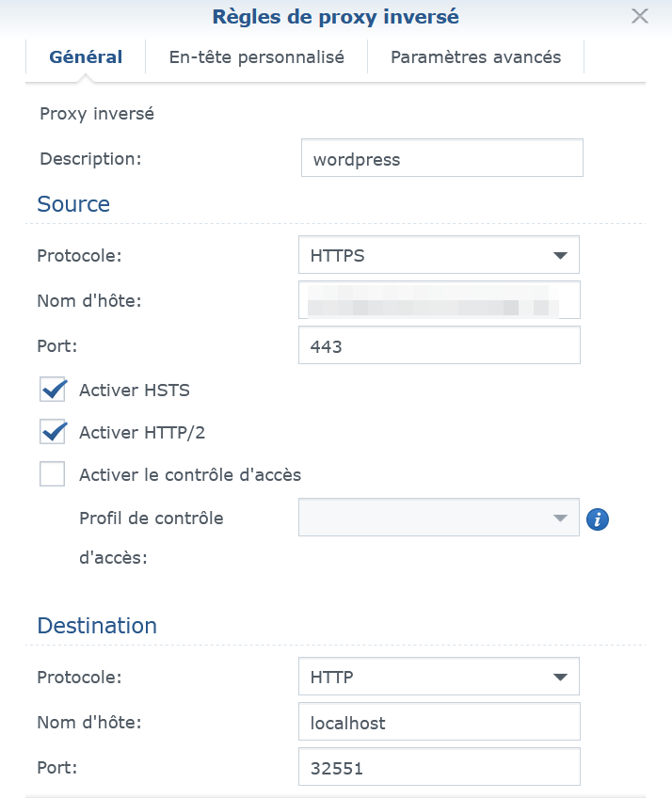This screenshot has height=798, width=672.
Task: Toggle the Activer HTTP/2 checkbox
Action: tap(53, 432)
